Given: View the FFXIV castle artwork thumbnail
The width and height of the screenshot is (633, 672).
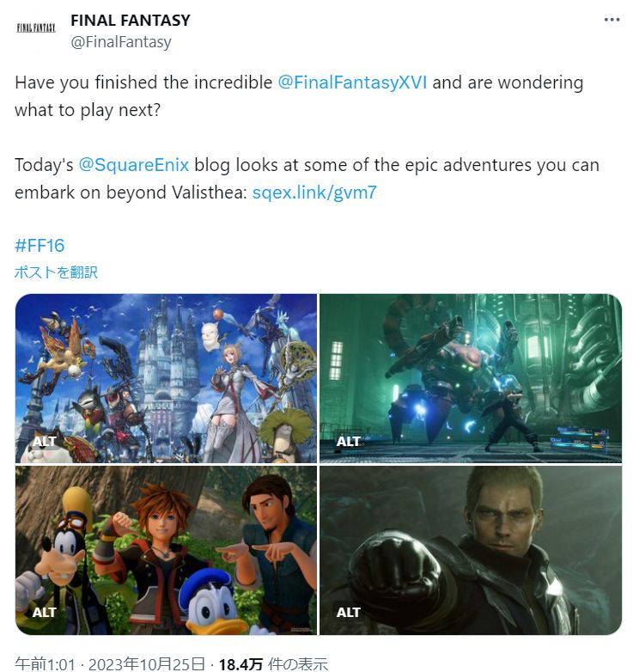Looking at the screenshot, I should [166, 378].
